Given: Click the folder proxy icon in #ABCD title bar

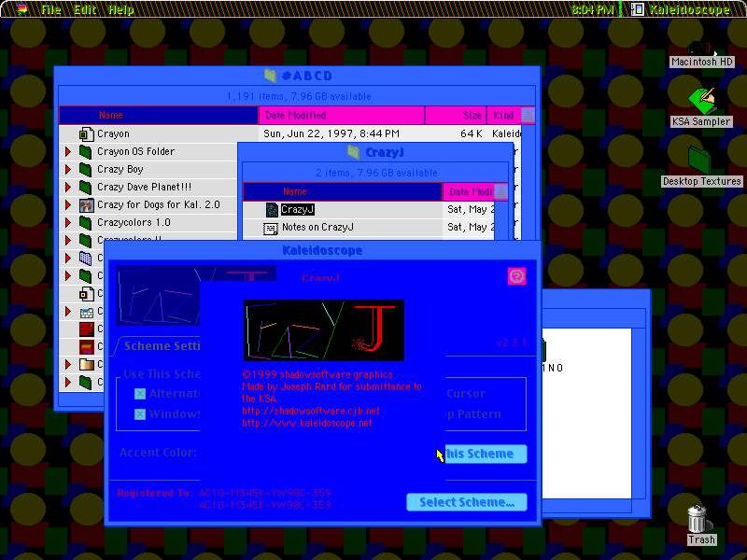Looking at the screenshot, I should coord(270,76).
